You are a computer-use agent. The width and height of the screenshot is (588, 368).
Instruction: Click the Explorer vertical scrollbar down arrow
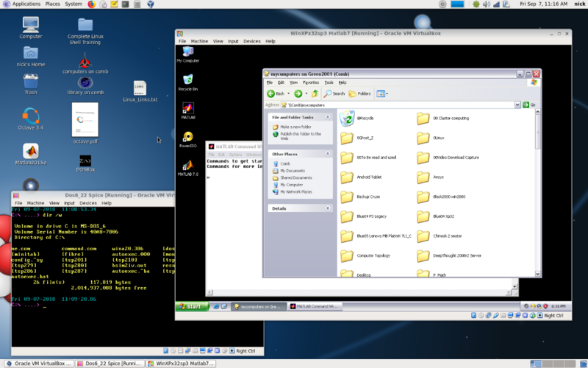(538, 274)
